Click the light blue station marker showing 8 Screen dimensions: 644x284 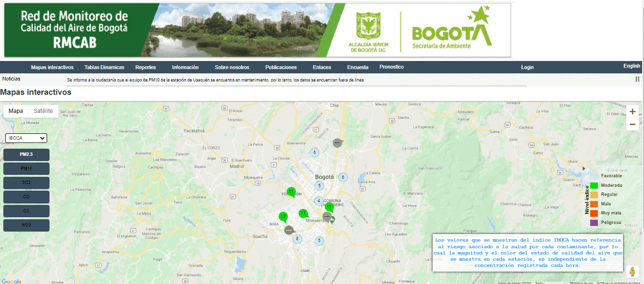point(297,239)
